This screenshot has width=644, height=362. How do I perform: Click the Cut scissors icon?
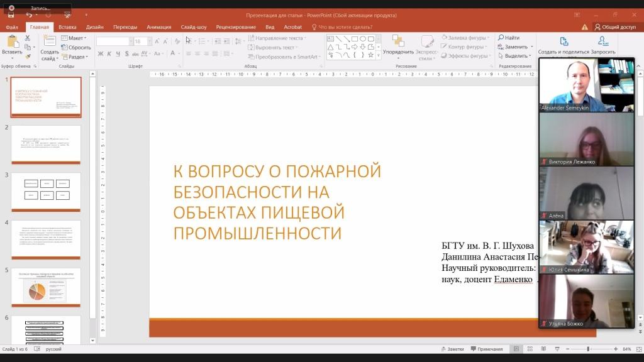(x=28, y=38)
